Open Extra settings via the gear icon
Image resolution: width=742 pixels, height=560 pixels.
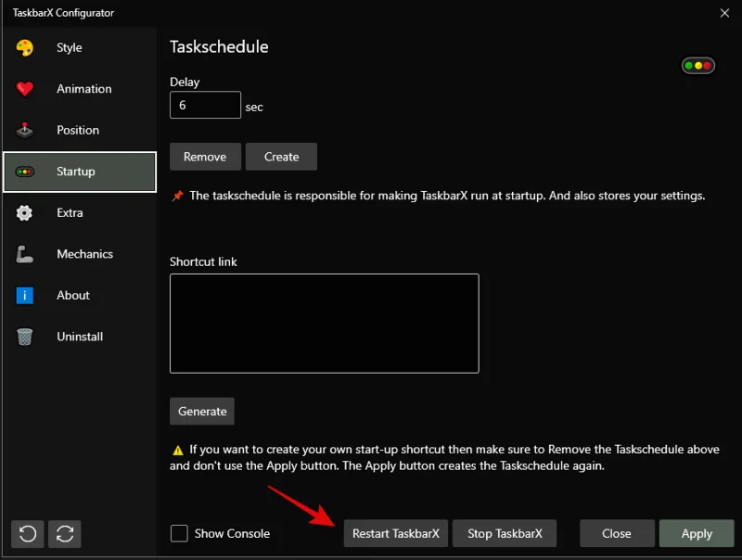tap(26, 212)
